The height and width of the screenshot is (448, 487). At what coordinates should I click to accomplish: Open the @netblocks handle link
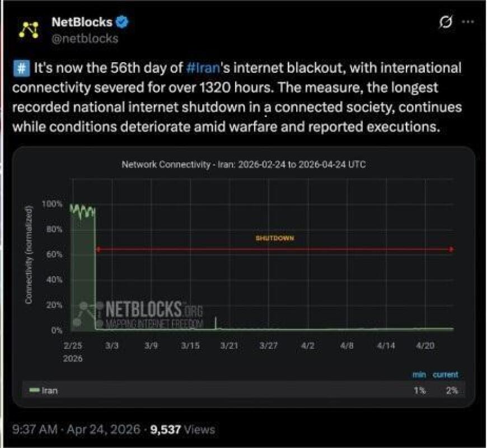[x=85, y=39]
